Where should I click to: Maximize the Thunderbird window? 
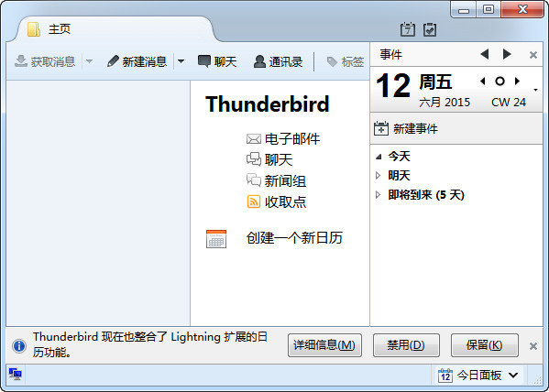[x=489, y=9]
